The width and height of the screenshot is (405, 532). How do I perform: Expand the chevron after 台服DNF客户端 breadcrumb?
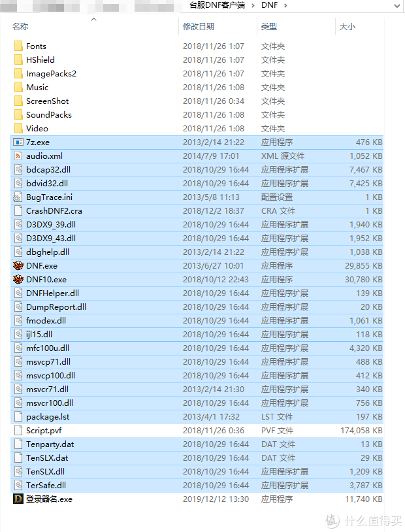(253, 5)
